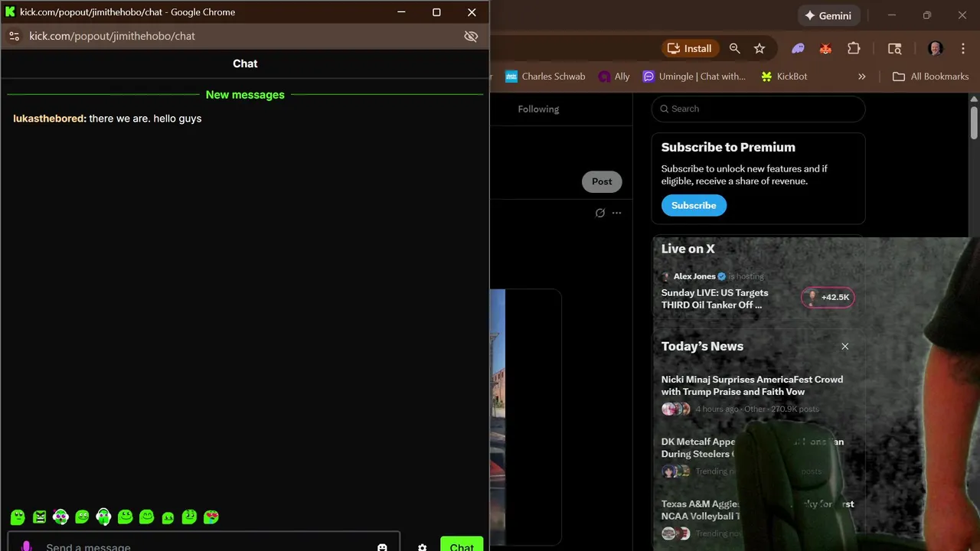The height and width of the screenshot is (551, 980).
Task: Click the Grok circle icon on X post
Action: pos(600,213)
